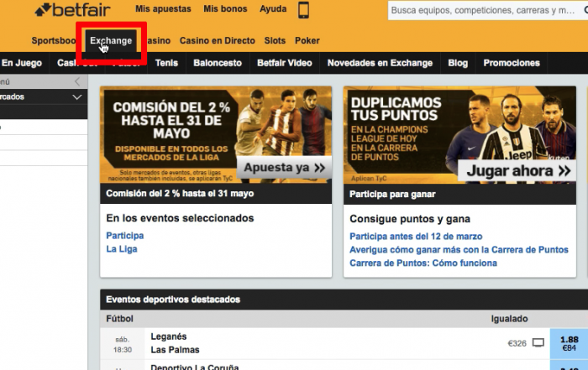Viewport: 588px width, 370px height.
Task: Follow the Participa link
Action: coord(125,236)
